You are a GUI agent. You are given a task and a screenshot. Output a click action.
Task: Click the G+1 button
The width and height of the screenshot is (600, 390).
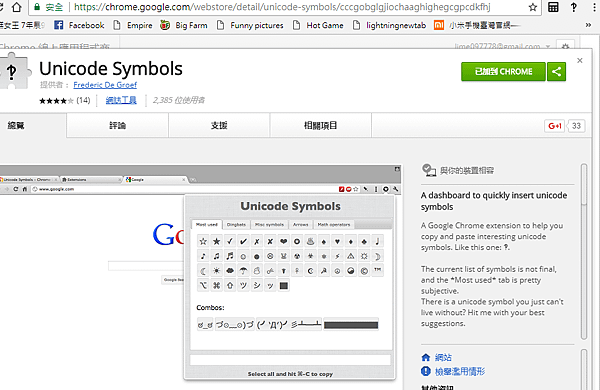tap(554, 126)
